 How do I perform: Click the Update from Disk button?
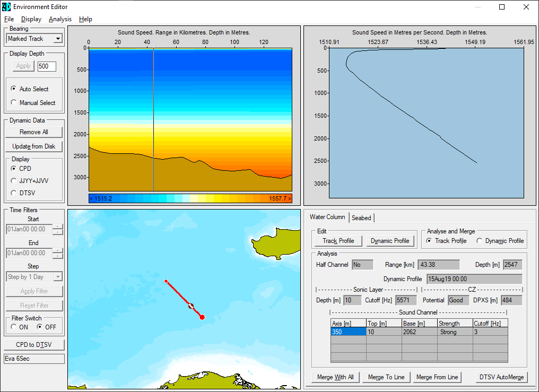[34, 146]
